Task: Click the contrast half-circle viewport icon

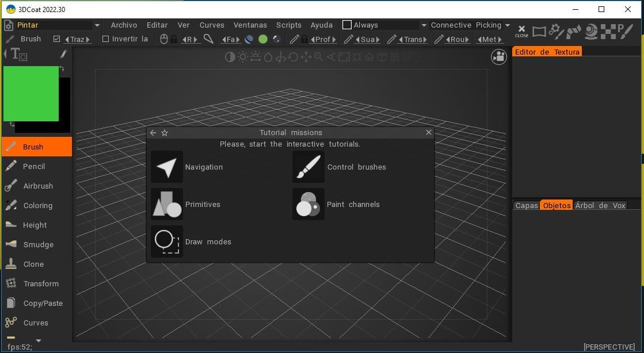Action: pos(230,57)
